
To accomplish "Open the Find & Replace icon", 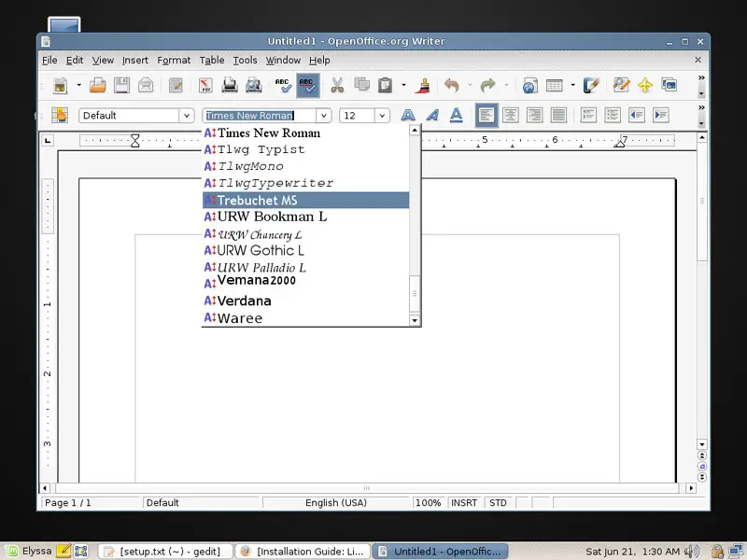I will pos(621,86).
